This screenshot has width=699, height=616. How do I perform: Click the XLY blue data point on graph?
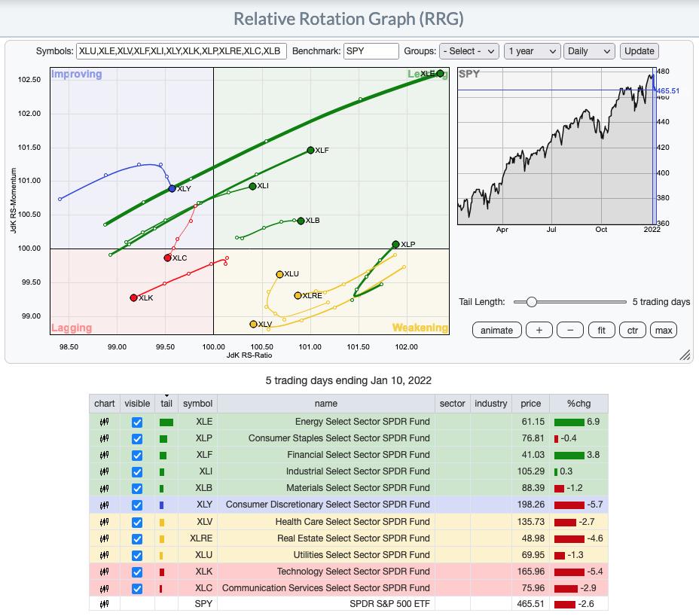(172, 188)
